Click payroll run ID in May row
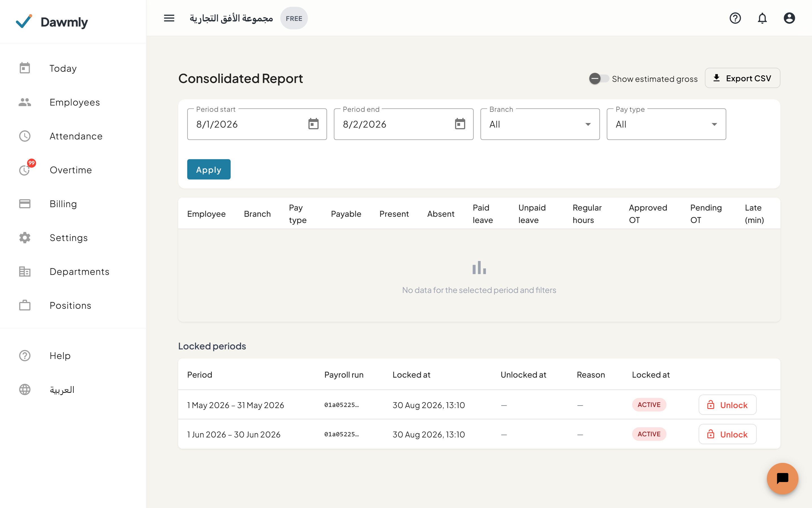 tap(342, 405)
